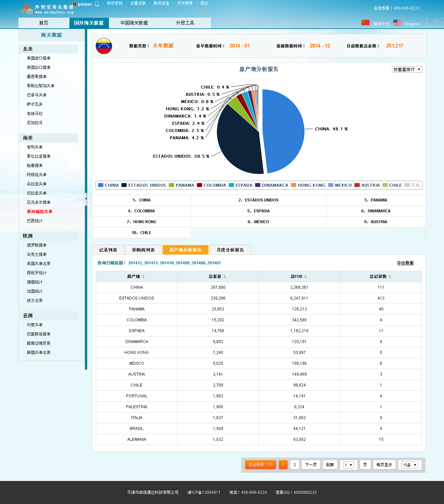Click the 设置皮肤 link

click(x=138, y=3)
